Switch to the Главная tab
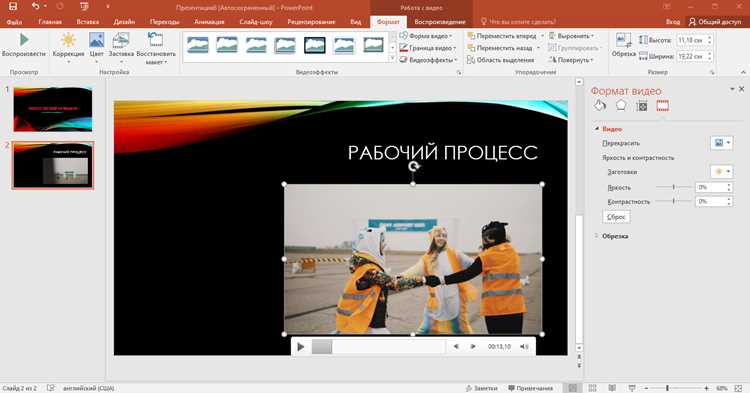The height and width of the screenshot is (393, 750). (50, 22)
